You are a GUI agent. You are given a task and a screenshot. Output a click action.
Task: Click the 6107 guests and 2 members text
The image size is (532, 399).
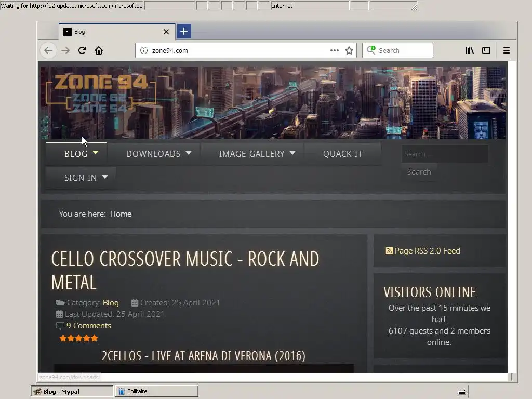click(x=439, y=331)
